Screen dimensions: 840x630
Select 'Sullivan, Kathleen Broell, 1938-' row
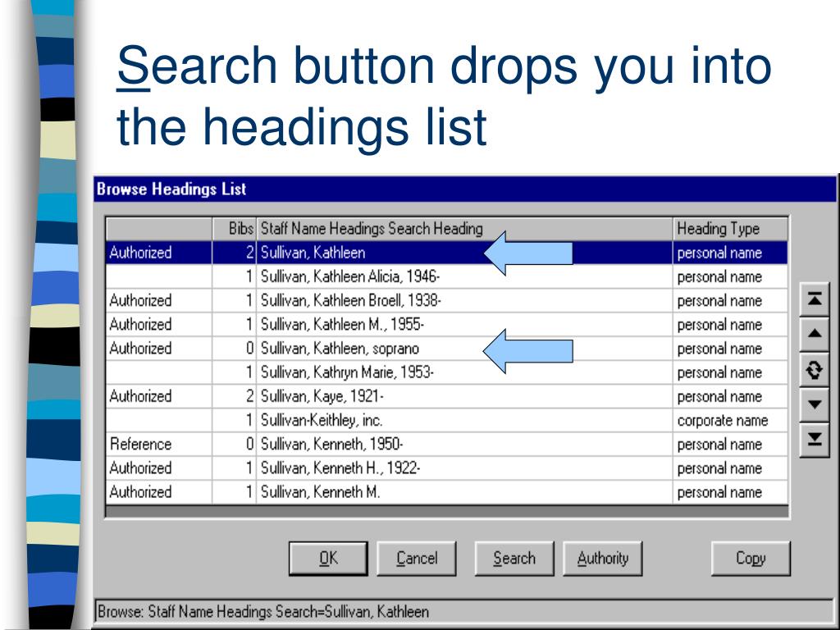[x=447, y=300]
